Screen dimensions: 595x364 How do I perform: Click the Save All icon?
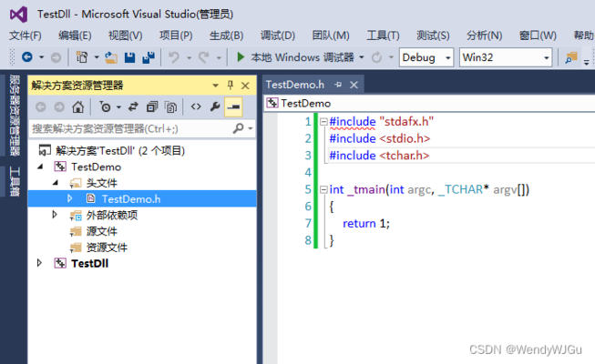(x=146, y=57)
